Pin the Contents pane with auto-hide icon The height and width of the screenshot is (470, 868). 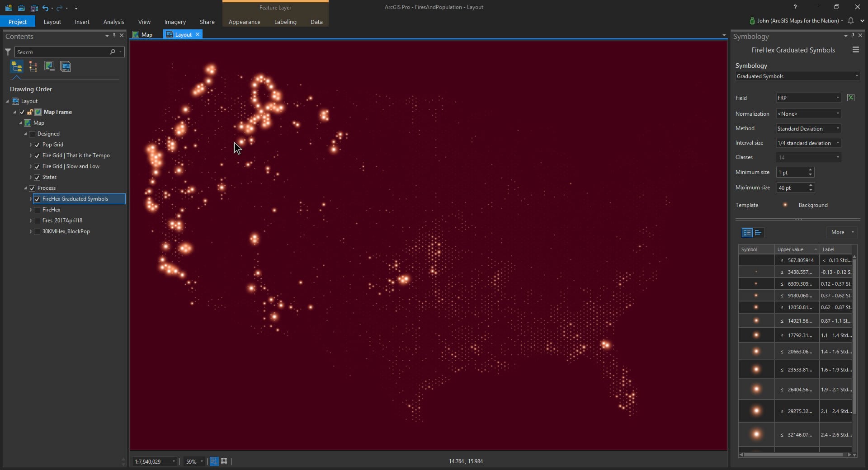pyautogui.click(x=114, y=35)
